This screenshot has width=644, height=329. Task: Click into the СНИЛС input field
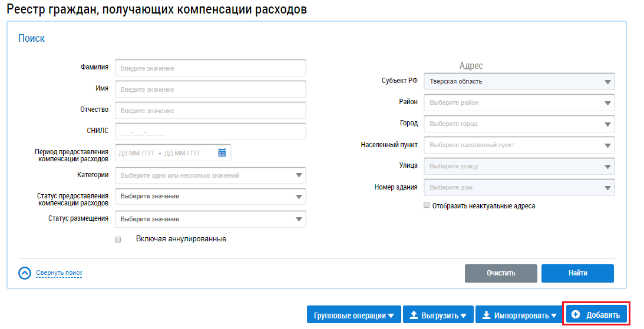tap(210, 132)
